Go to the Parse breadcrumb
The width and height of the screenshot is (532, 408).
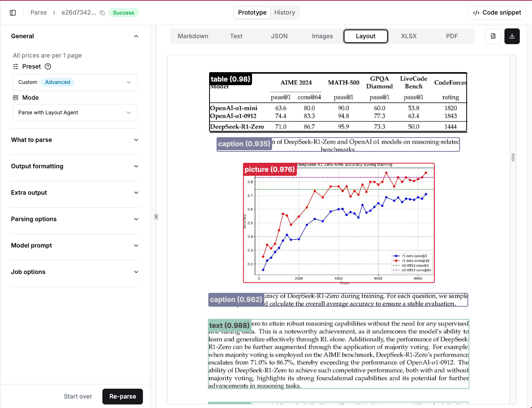tap(39, 13)
